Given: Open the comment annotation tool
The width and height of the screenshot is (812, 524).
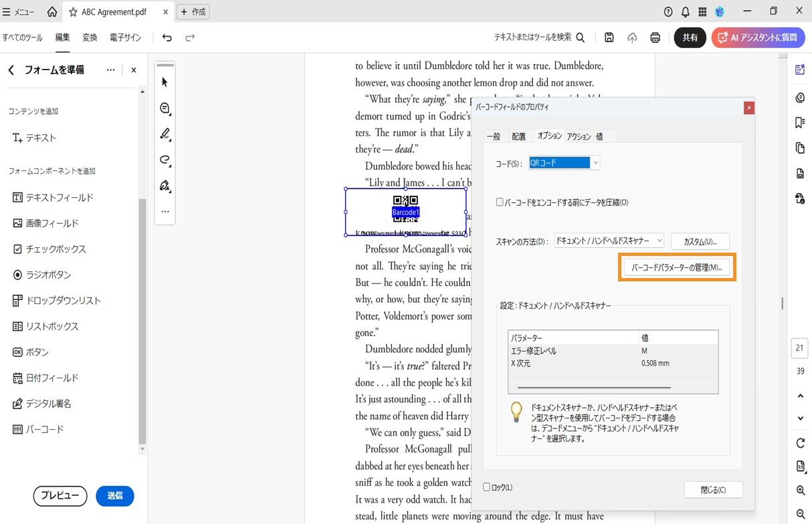Looking at the screenshot, I should [x=164, y=108].
